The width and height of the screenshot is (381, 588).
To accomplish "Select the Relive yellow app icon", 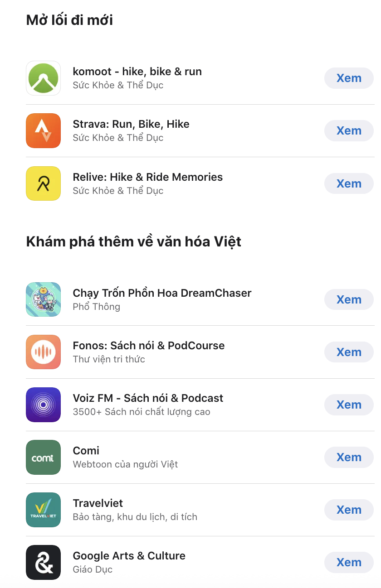I will point(43,183).
